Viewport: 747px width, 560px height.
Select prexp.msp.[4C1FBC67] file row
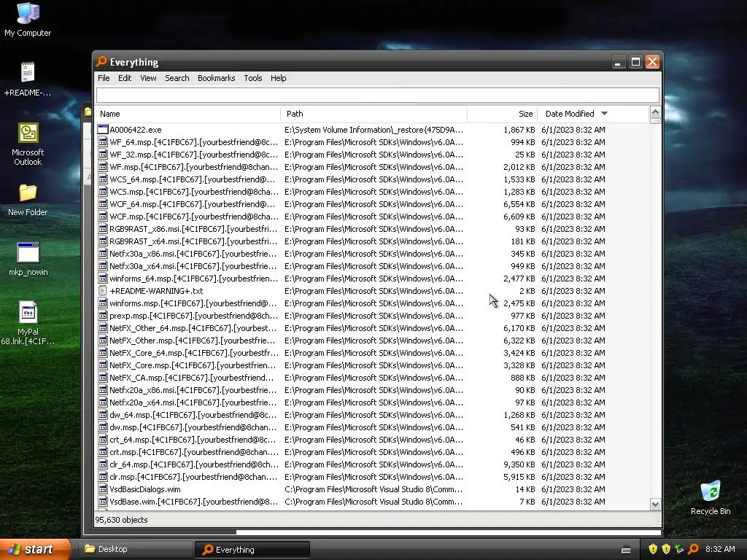(373, 315)
